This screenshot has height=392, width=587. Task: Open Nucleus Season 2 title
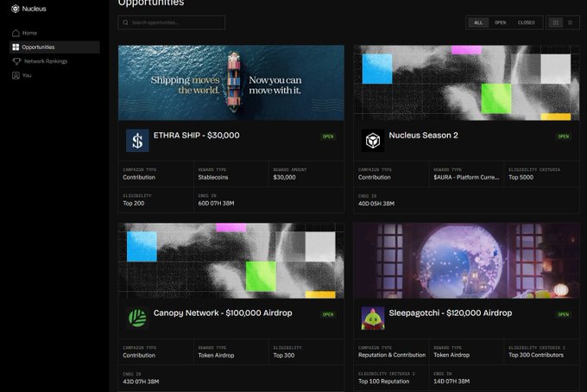423,136
